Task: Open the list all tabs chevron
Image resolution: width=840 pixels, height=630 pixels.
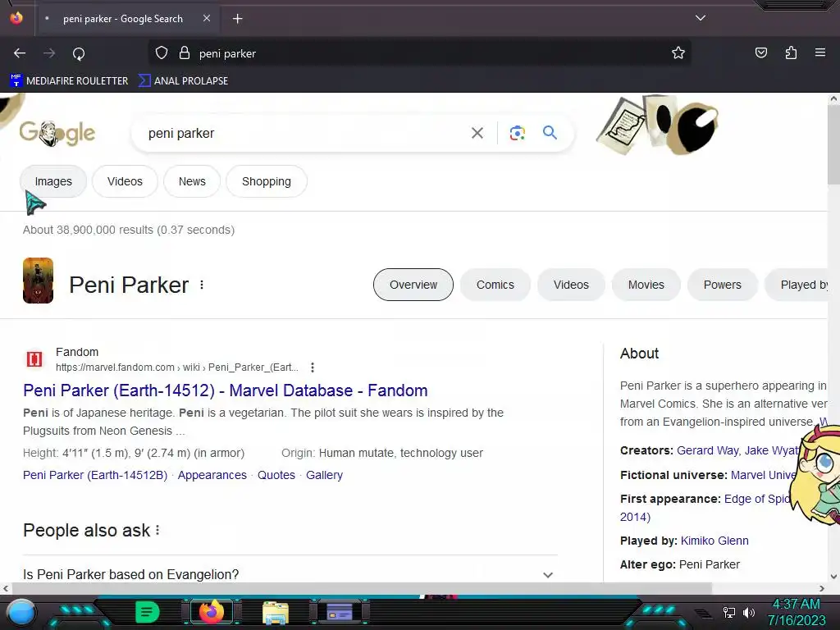Action: 701,18
